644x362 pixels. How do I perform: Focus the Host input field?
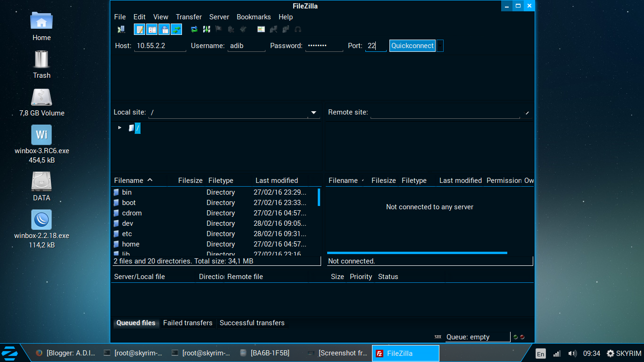pyautogui.click(x=160, y=46)
